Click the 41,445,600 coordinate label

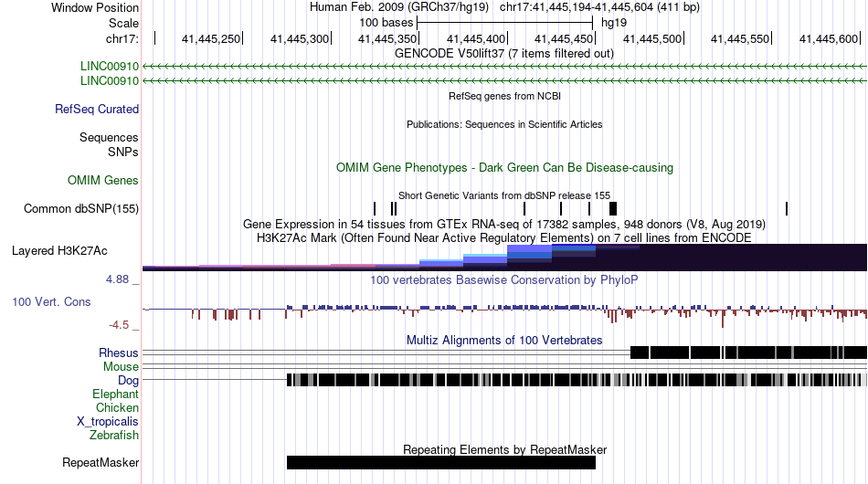[x=829, y=38]
